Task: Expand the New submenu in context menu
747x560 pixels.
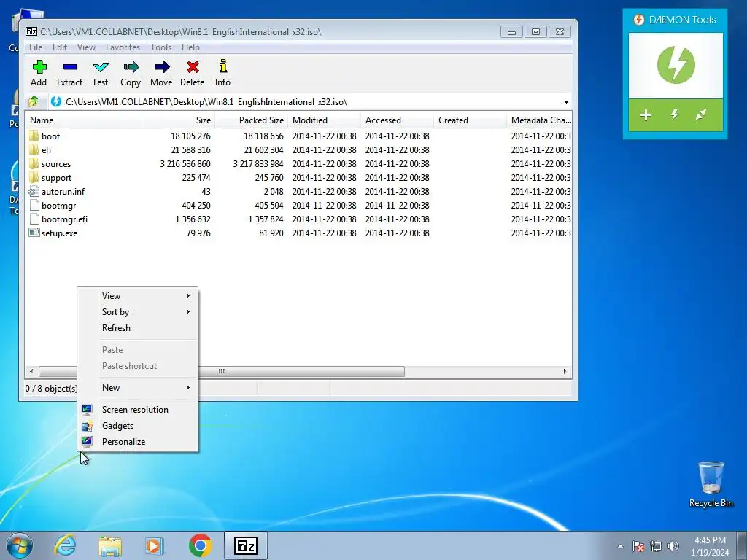Action: point(138,388)
